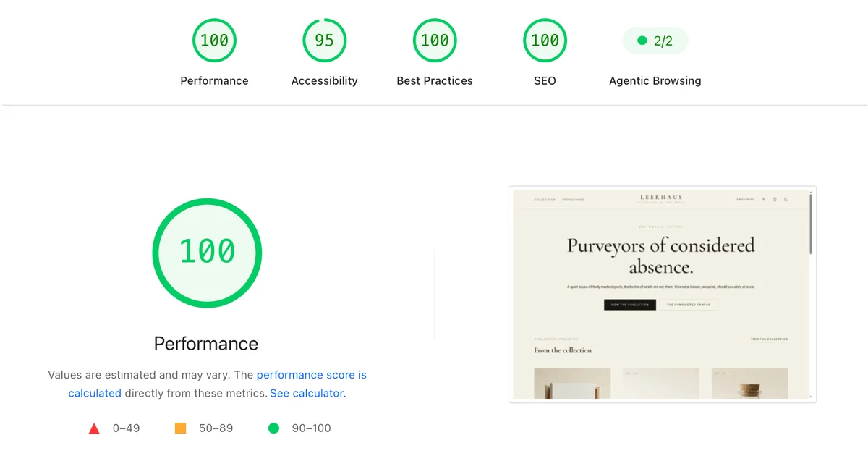Image resolution: width=868 pixels, height=456 pixels.
Task: Click the red triangle 0–49 legend icon
Action: click(x=94, y=428)
